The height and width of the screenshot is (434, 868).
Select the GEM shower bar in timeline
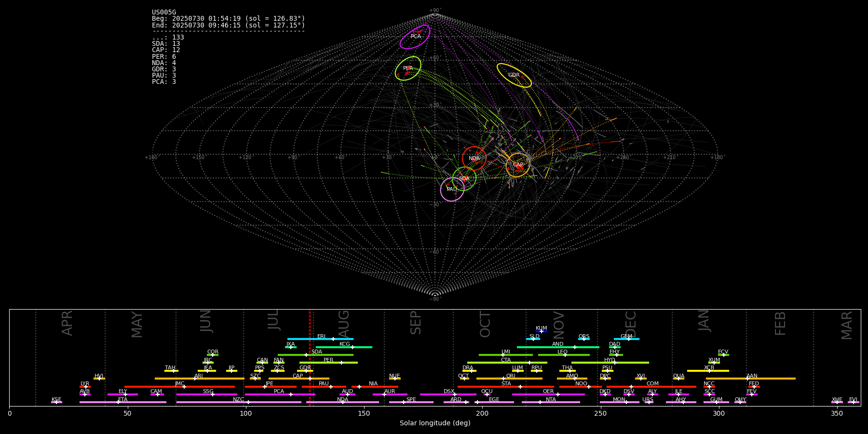626,339
